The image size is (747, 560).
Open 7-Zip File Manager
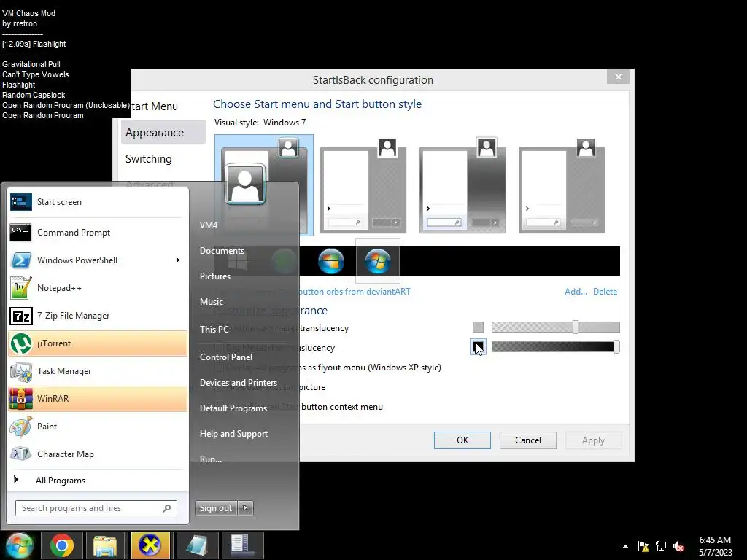tap(98, 315)
